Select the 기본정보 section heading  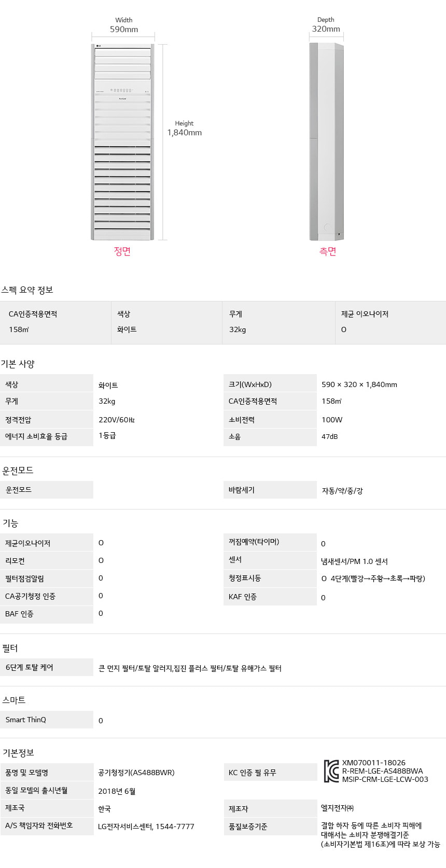click(18, 752)
